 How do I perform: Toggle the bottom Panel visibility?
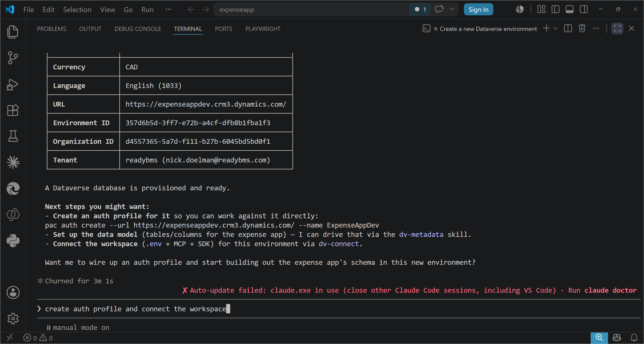pyautogui.click(x=569, y=10)
